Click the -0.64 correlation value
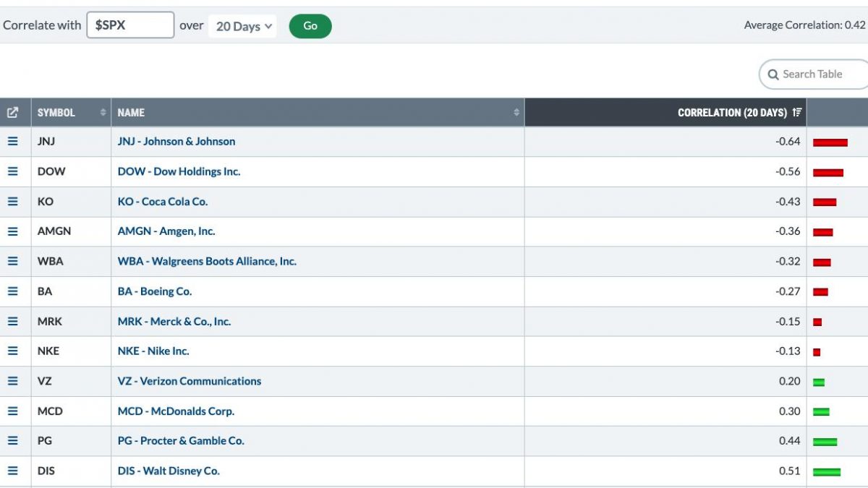 (x=788, y=142)
